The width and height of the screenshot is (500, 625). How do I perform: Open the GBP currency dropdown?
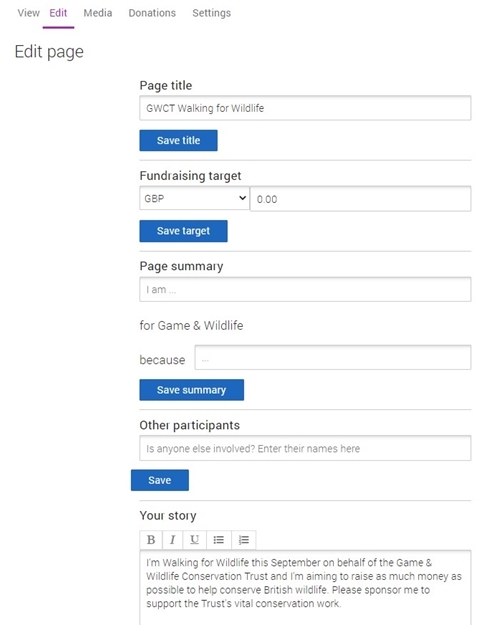coord(194,198)
